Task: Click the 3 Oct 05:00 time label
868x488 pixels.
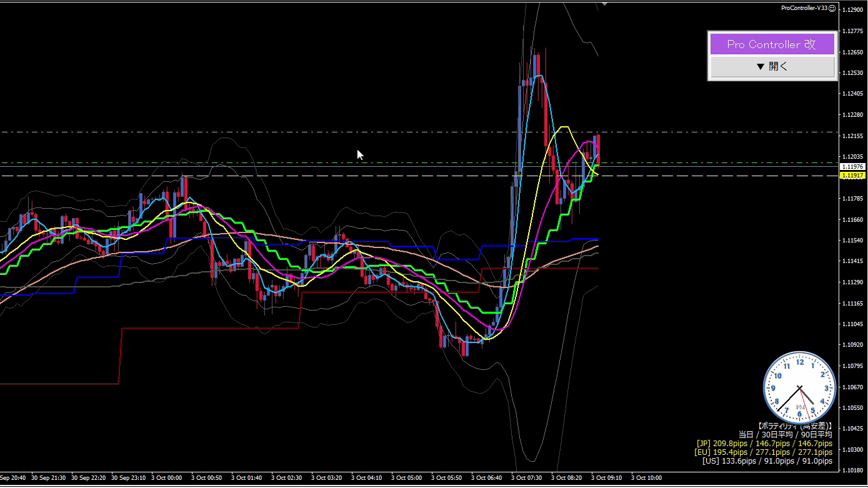Action: (x=406, y=478)
